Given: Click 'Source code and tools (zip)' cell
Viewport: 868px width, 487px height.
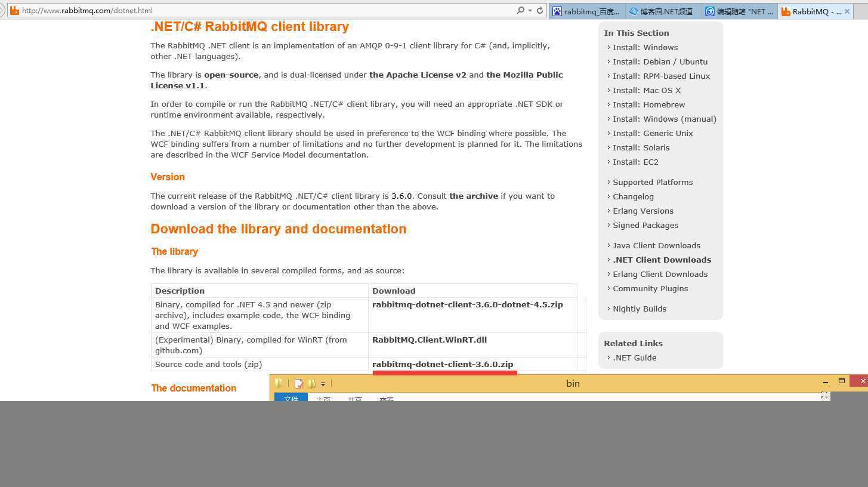Looking at the screenshot, I should [x=208, y=364].
